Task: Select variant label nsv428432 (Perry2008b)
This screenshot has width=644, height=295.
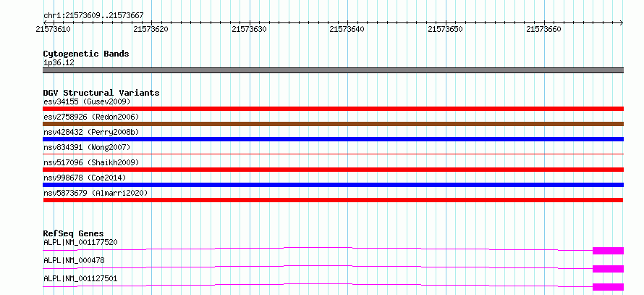Action: (x=91, y=132)
